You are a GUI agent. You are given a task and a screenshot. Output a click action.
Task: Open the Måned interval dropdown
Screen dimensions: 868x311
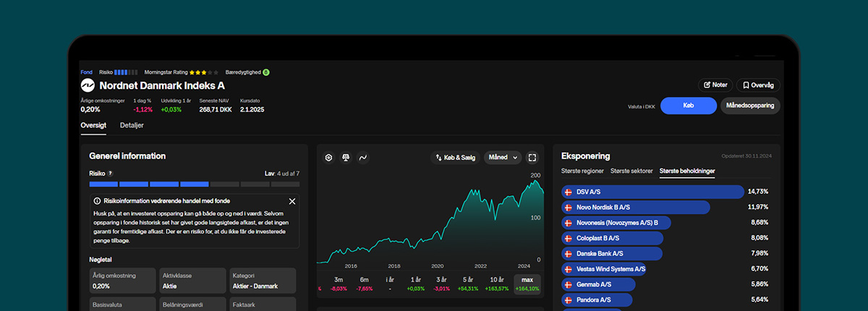(x=502, y=157)
